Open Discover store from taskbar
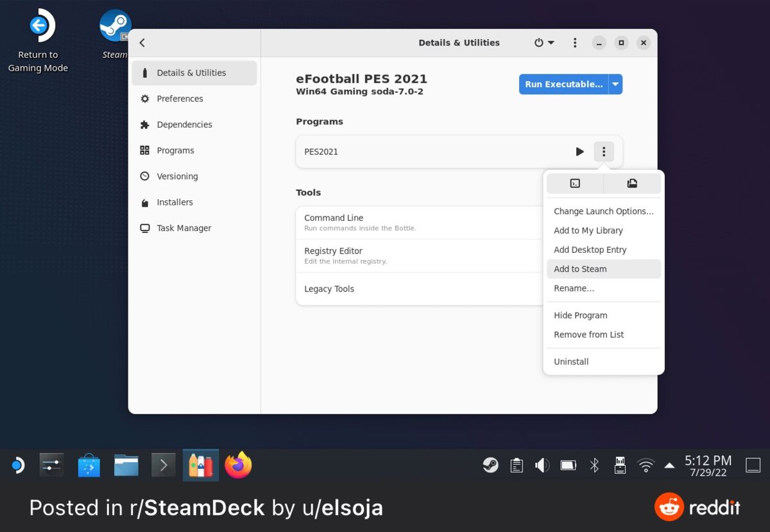 point(89,465)
